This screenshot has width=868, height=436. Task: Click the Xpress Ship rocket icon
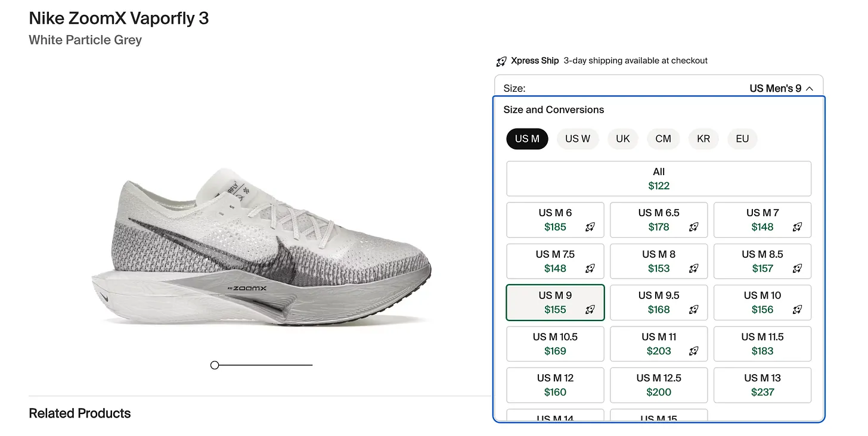tap(501, 61)
